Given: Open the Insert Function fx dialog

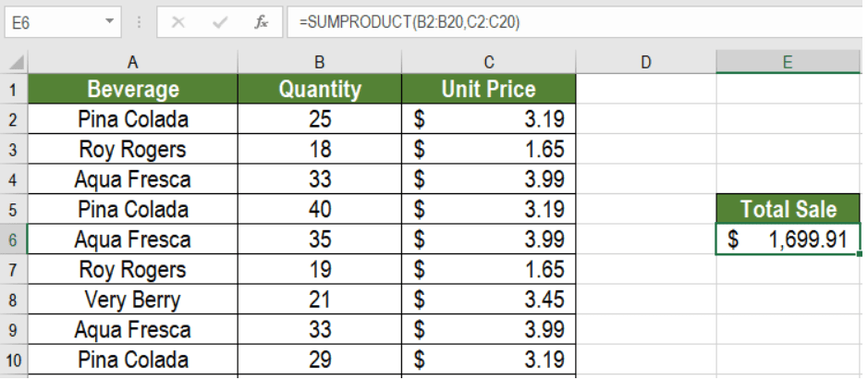Looking at the screenshot, I should pos(262,22).
